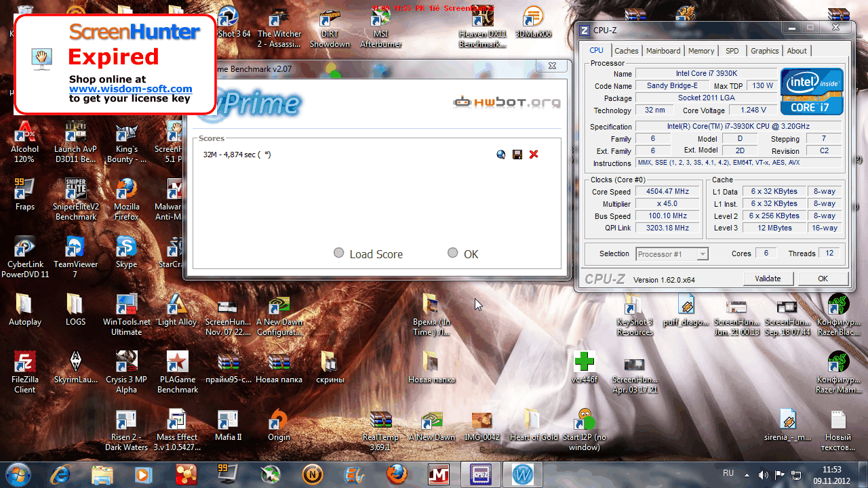
Task: Submit score online via globe icon
Action: pyautogui.click(x=501, y=155)
